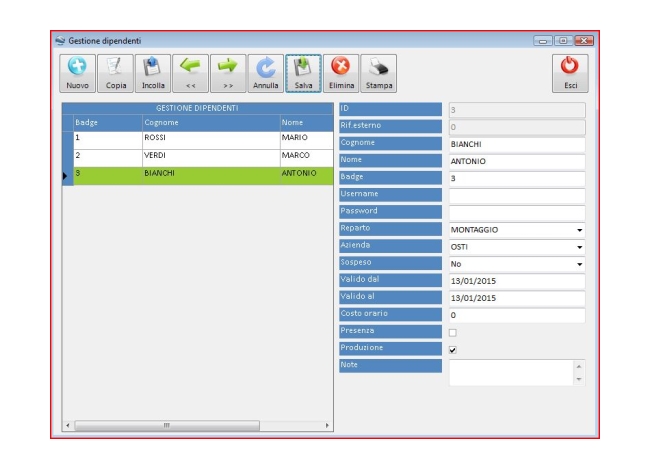
Task: Click the ID field
Action: [x=517, y=110]
